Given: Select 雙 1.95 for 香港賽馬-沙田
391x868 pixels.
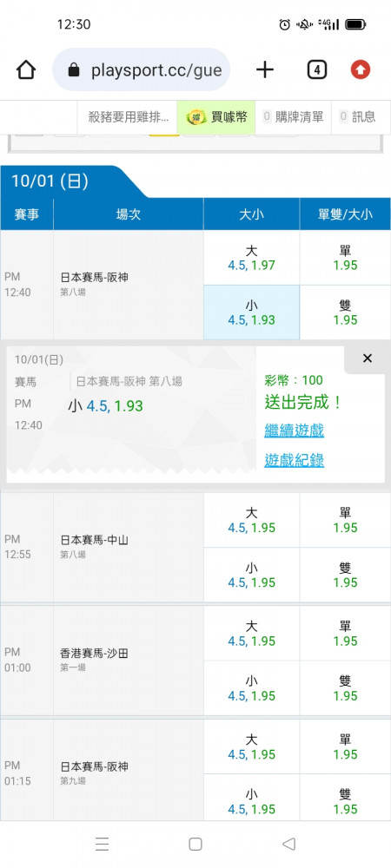Looking at the screenshot, I should point(346,688).
